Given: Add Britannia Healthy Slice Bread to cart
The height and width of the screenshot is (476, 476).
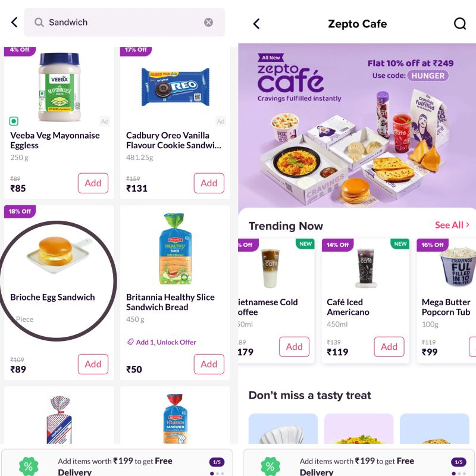Looking at the screenshot, I should tap(209, 364).
